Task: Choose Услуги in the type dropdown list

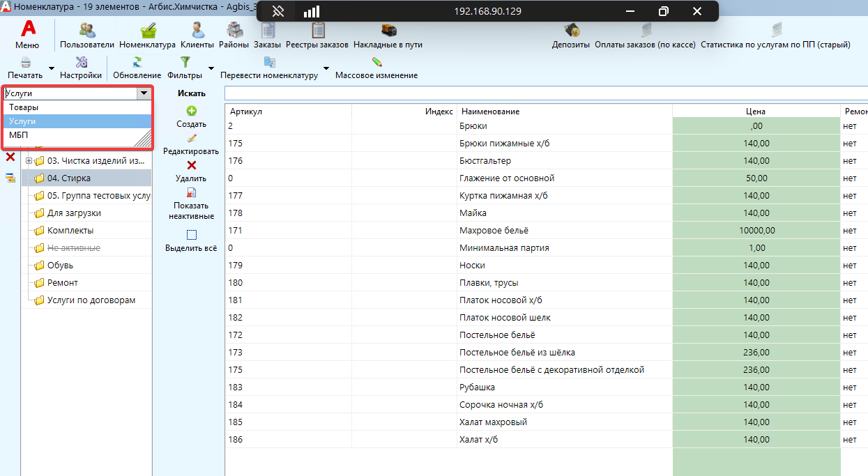Action: [78, 121]
